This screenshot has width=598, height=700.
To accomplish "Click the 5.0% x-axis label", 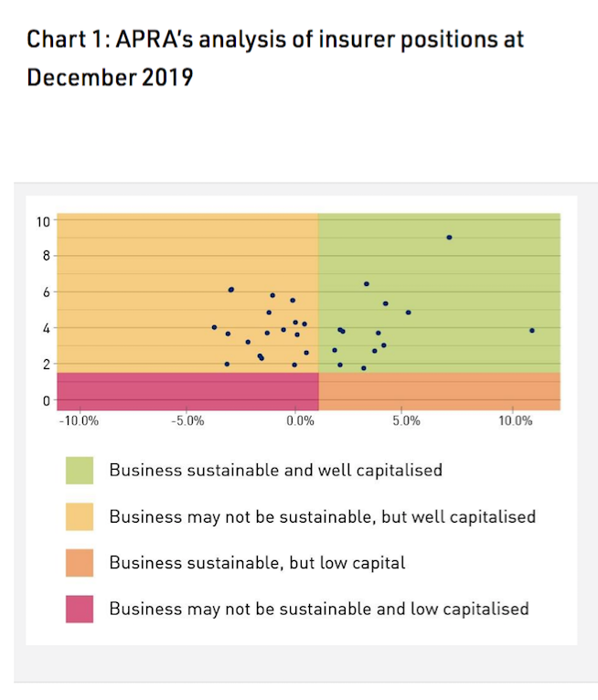I will [406, 422].
